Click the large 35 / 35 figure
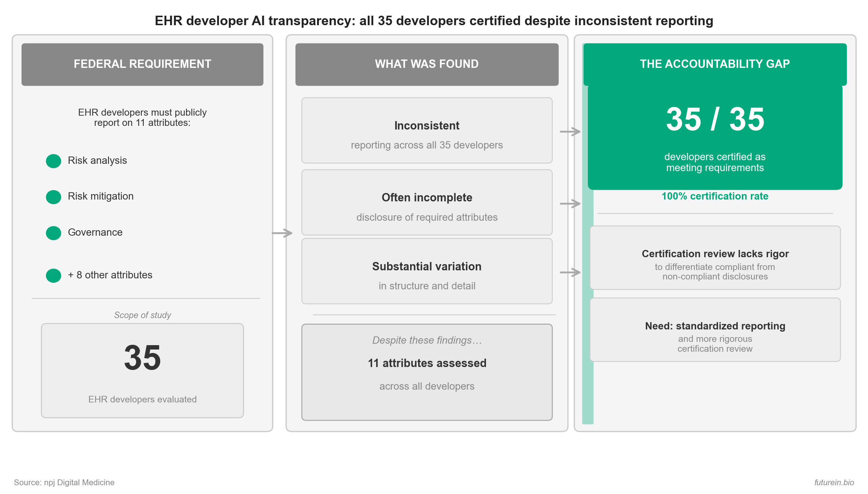 click(715, 119)
